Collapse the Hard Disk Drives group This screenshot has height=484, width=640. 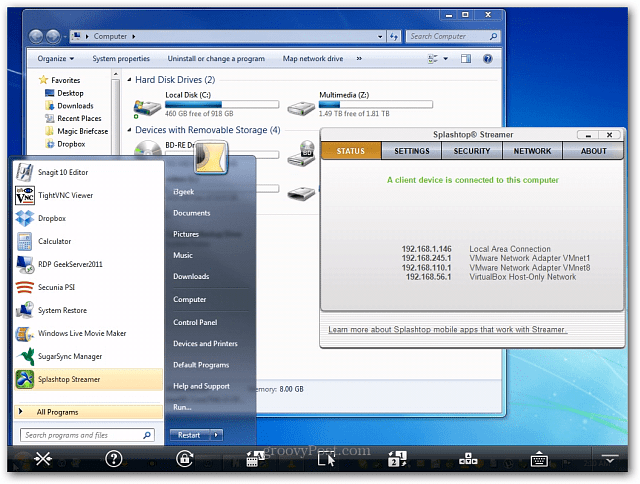click(129, 80)
